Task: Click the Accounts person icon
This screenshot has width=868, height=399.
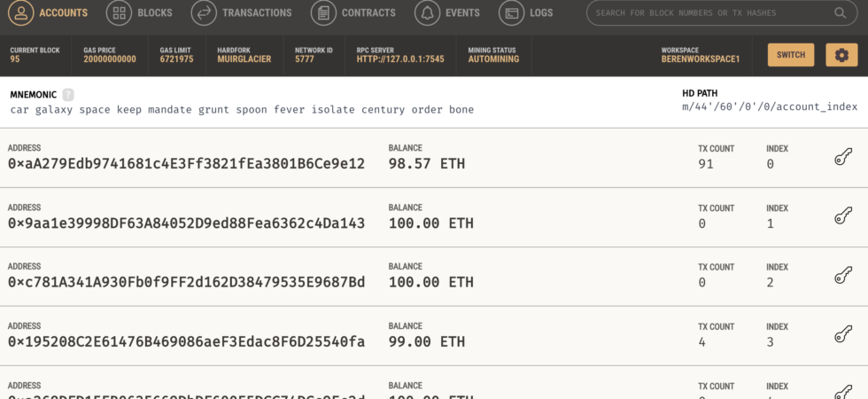Action: 22,13
